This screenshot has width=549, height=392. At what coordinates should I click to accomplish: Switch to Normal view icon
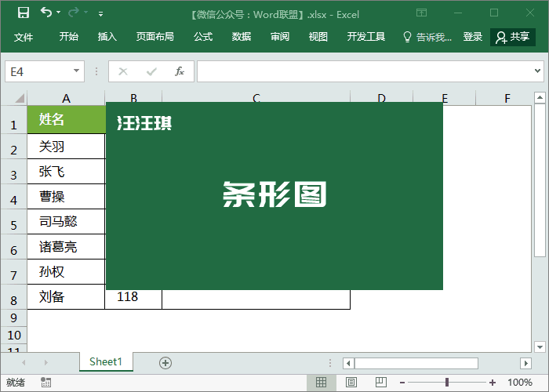(321, 383)
